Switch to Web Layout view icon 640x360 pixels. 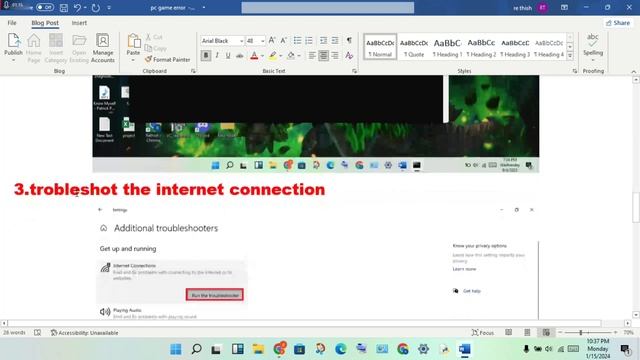click(546, 333)
